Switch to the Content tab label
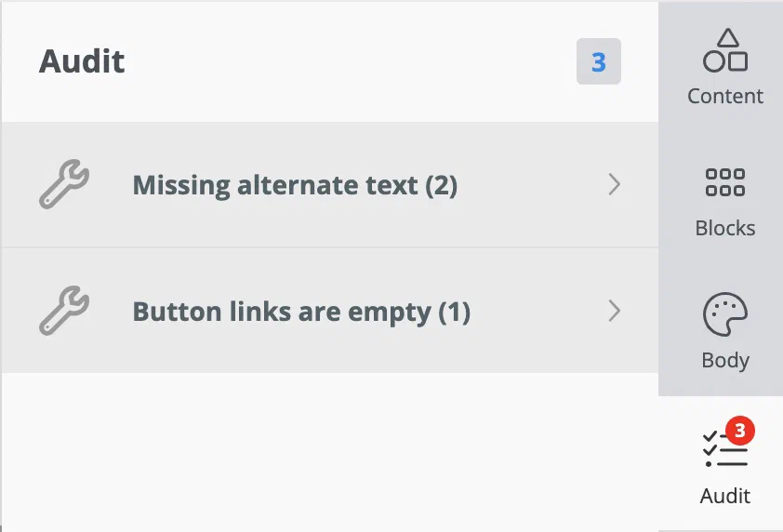 725,96
